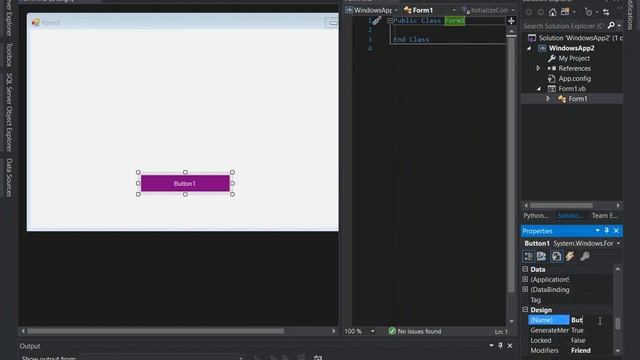
Task: Toggle the Properties panel auto-hide pin
Action: pyautogui.click(x=607, y=231)
